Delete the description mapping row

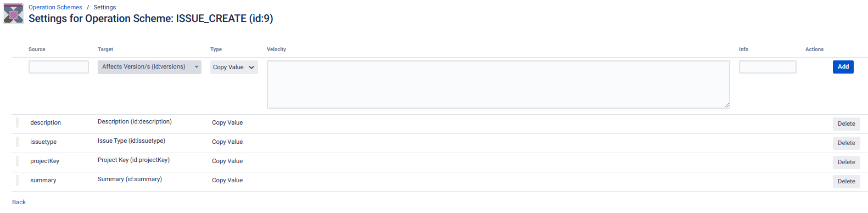(x=846, y=124)
